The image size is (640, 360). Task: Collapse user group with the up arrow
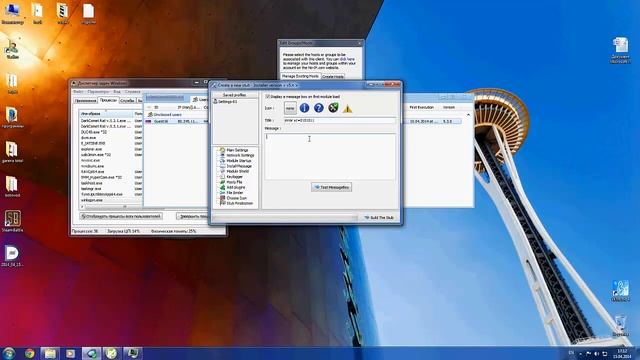click(468, 115)
